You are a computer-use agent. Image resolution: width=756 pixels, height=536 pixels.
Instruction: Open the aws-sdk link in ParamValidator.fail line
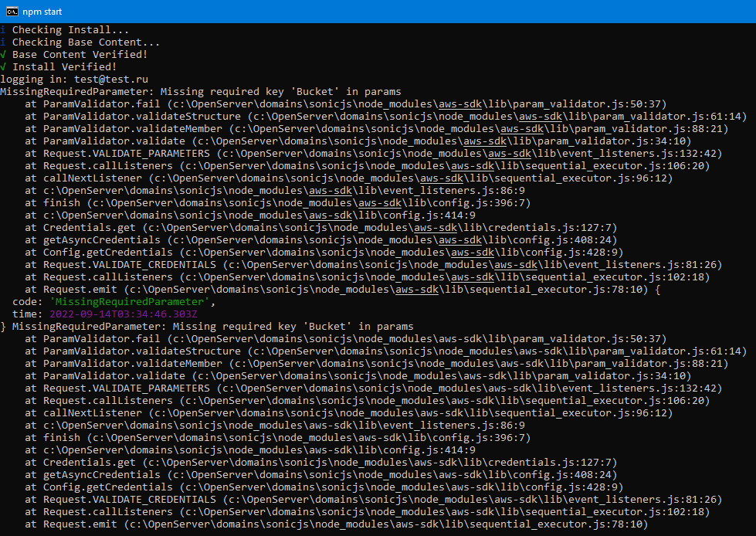(459, 103)
